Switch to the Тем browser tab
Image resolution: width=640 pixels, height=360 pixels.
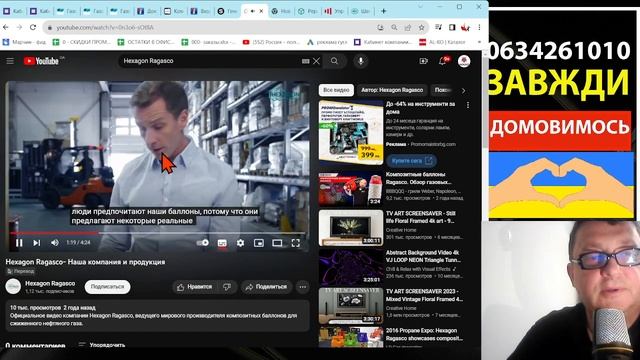click(227, 11)
